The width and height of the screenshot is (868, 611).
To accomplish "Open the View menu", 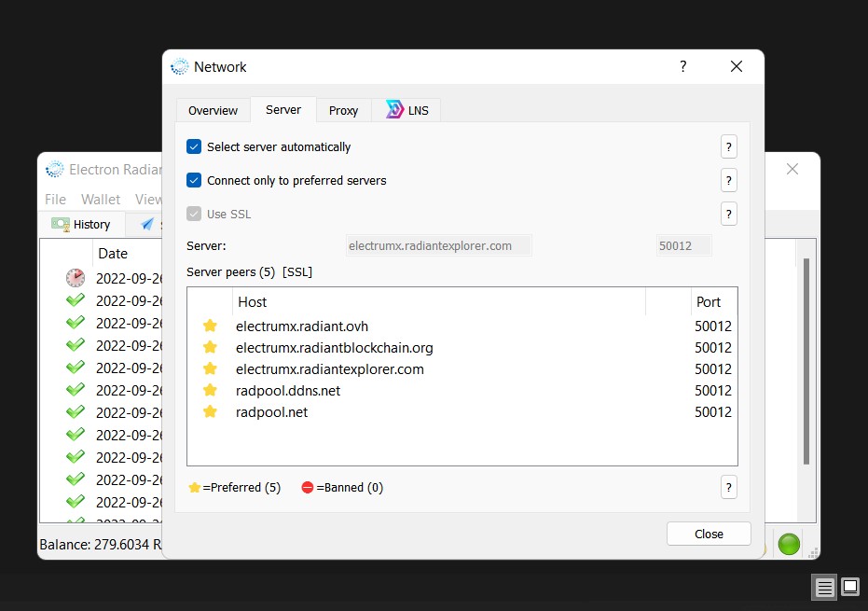I will (x=148, y=200).
